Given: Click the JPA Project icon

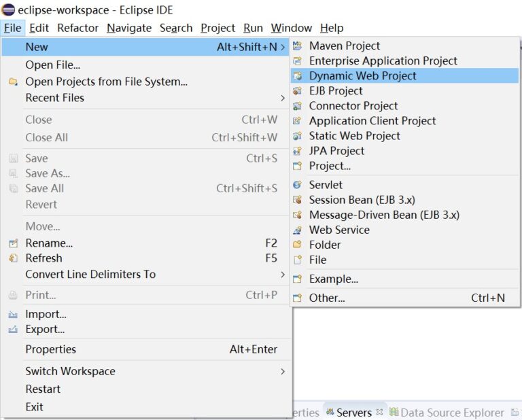Looking at the screenshot, I should pos(297,151).
